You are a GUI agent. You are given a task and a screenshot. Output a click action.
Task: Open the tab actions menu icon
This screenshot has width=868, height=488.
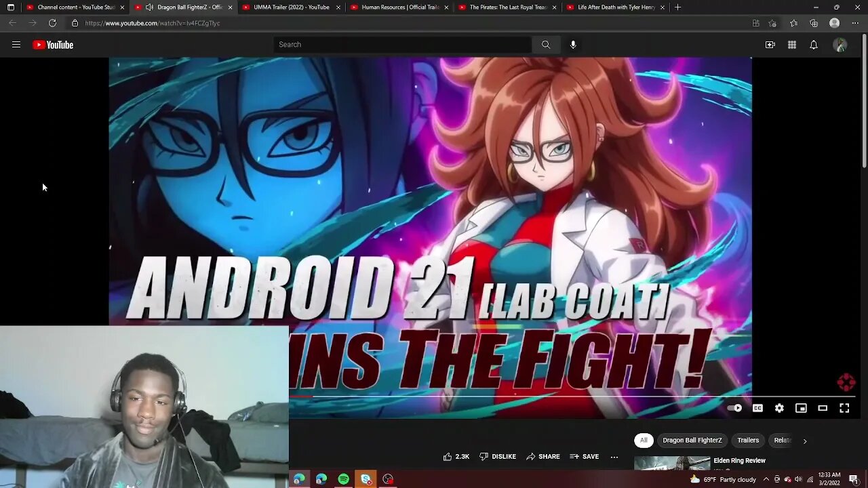coord(10,7)
